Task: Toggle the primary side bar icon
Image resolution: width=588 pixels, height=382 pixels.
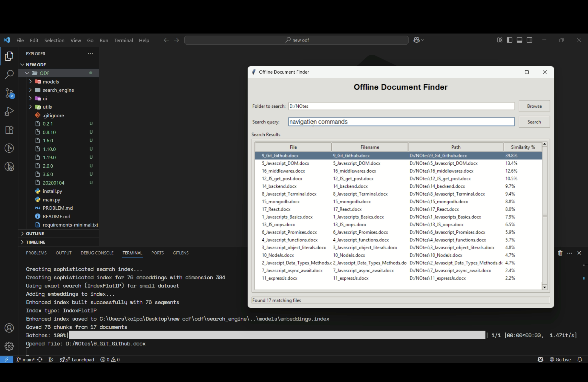Action: pyautogui.click(x=509, y=40)
